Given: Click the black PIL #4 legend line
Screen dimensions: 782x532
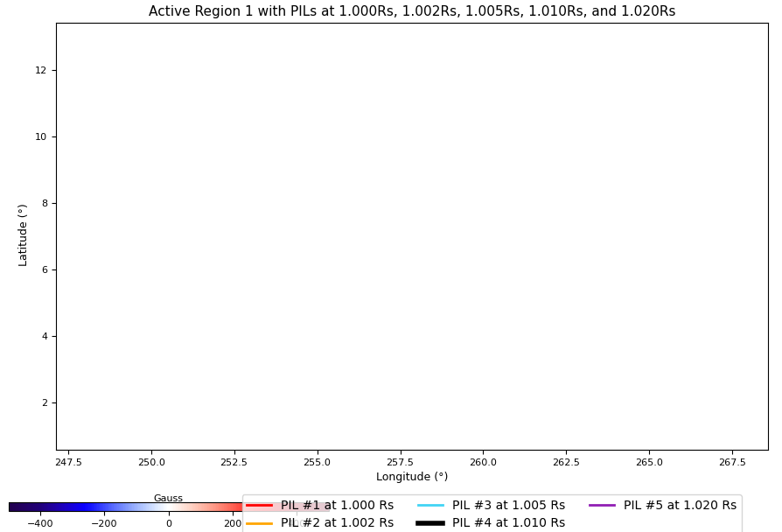Looking at the screenshot, I should pos(431,523).
